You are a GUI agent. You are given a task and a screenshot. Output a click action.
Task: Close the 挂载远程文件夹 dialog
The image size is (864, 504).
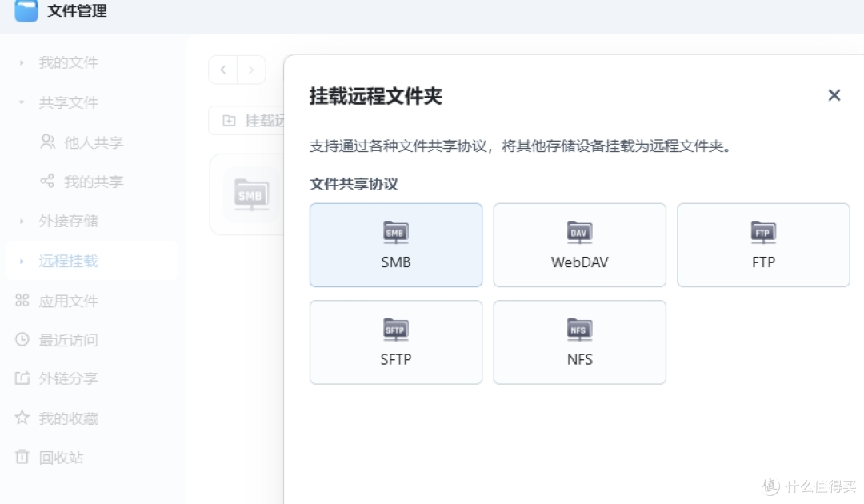click(x=834, y=95)
